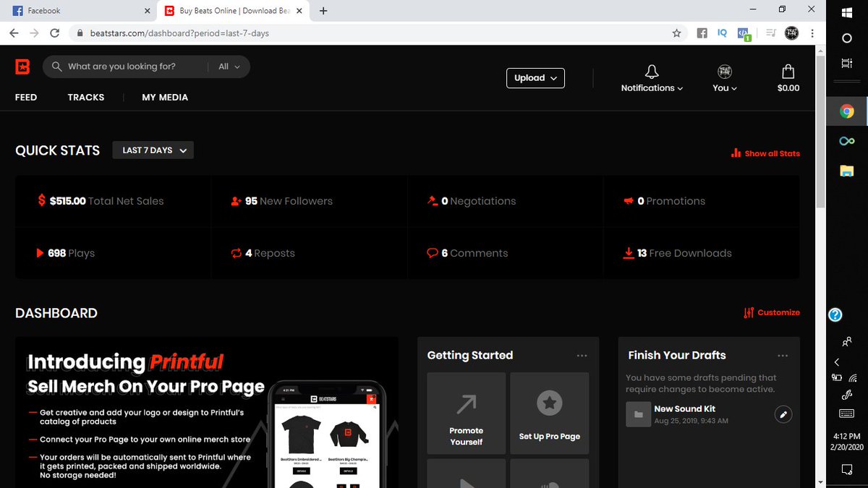Show hidden system tray icons chevron
Screen dimensions: 868x488
tap(837, 361)
